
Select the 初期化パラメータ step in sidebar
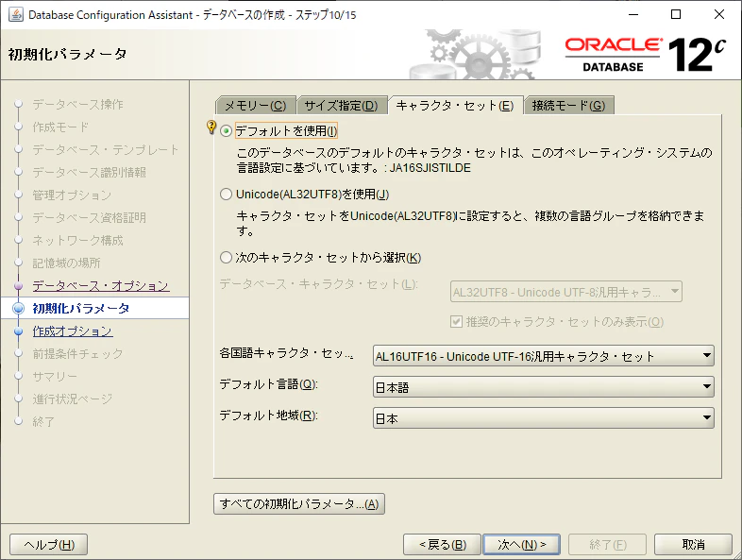81,309
